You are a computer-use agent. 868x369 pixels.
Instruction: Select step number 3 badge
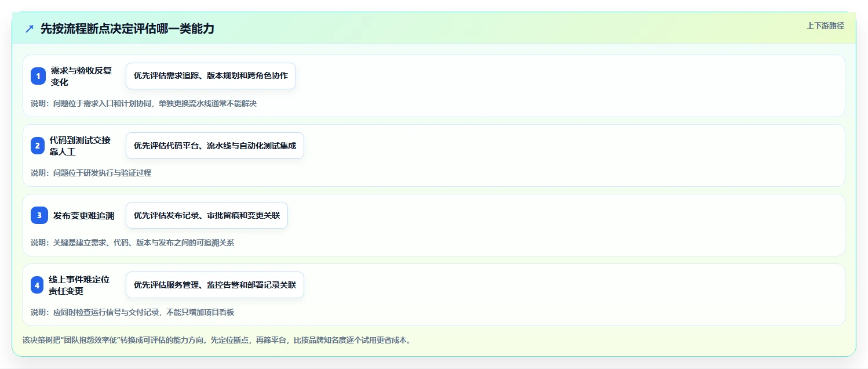(x=38, y=215)
